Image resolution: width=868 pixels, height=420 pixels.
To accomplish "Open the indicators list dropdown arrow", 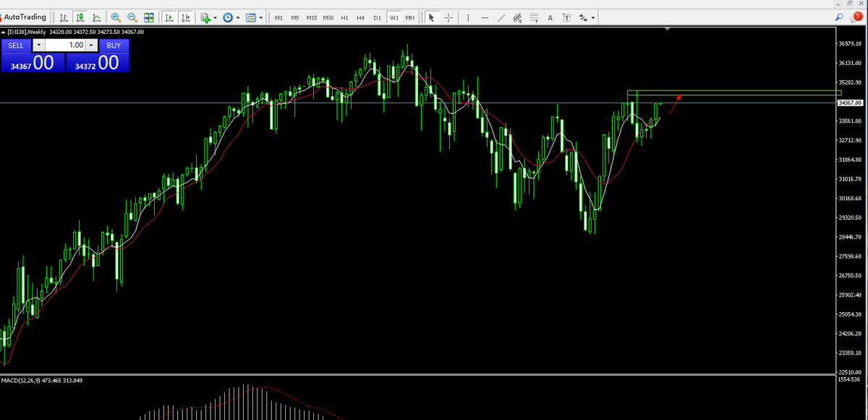I will coord(216,17).
